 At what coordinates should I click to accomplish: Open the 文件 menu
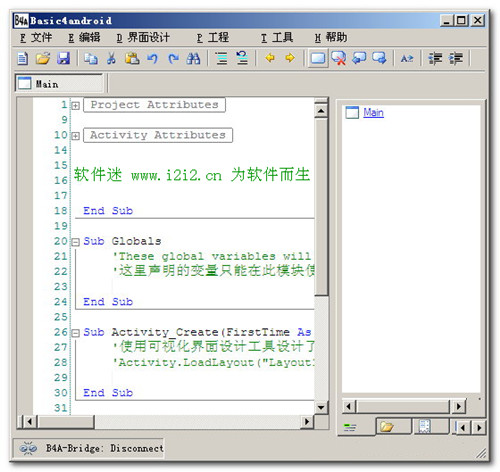36,37
